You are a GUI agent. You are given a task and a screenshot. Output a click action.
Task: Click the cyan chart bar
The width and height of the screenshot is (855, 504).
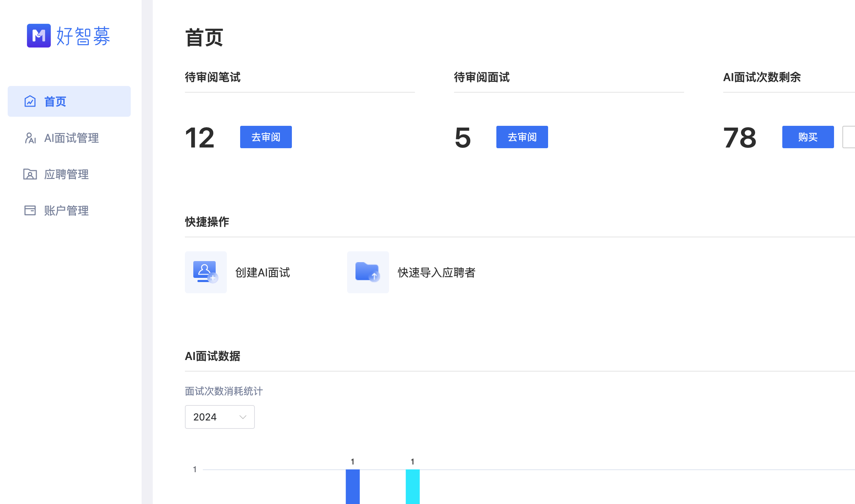412,487
